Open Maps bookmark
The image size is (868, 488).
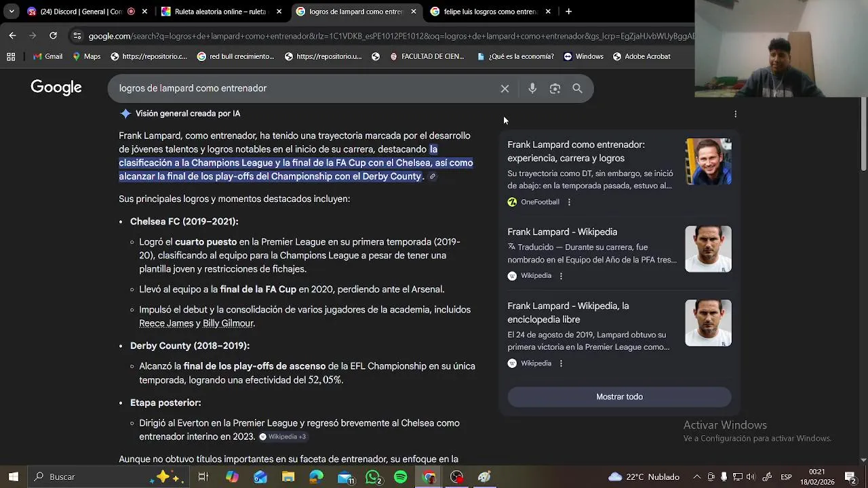87,56
